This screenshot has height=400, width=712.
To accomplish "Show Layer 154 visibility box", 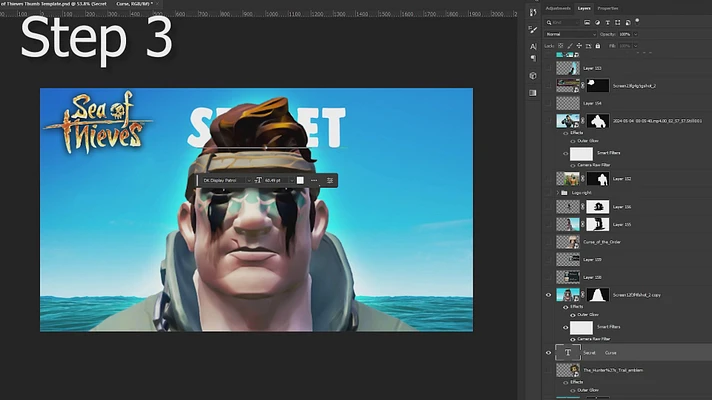I will (x=548, y=103).
